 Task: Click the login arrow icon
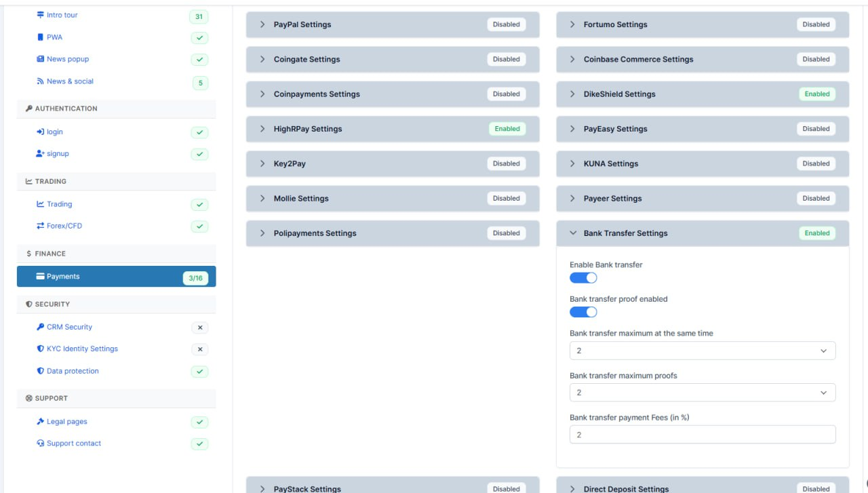tap(40, 132)
